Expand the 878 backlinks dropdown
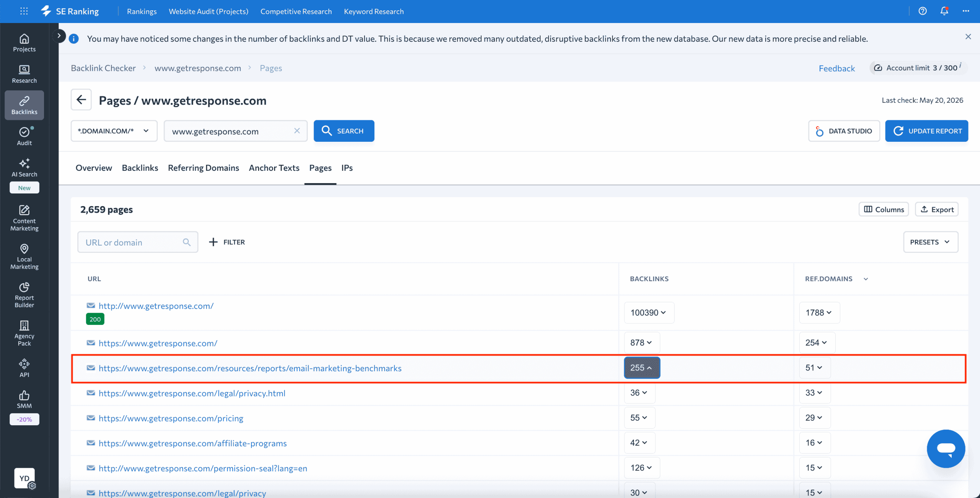 [x=642, y=342]
